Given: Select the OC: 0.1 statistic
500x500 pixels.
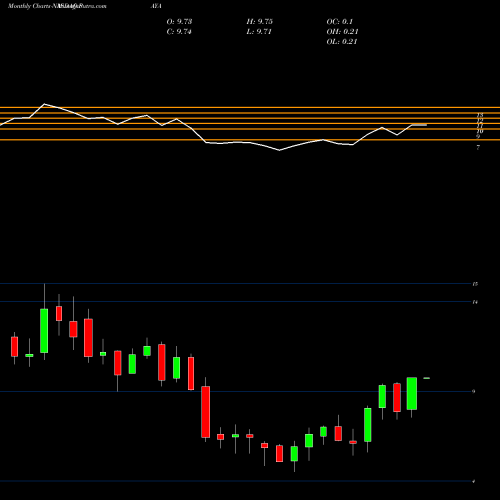Looking at the screenshot, I should coord(340,22).
